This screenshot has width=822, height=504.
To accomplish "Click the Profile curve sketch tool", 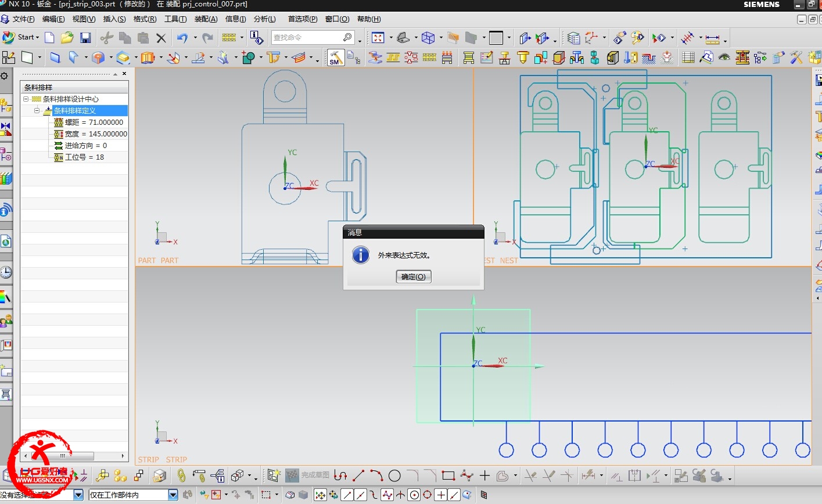I will 340,476.
